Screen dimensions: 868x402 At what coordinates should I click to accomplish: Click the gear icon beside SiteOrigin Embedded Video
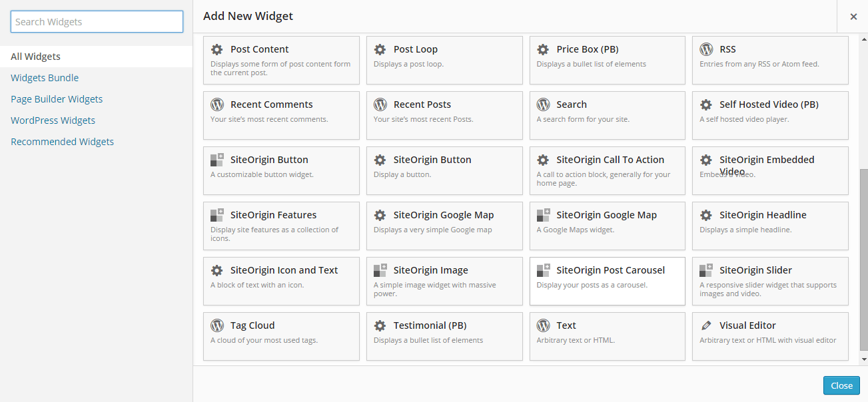pyautogui.click(x=706, y=160)
